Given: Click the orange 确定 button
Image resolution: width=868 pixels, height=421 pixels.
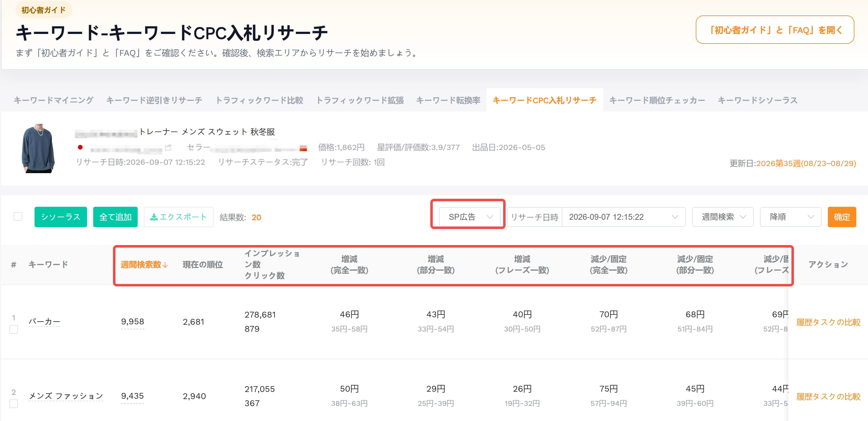Looking at the screenshot, I should (842, 217).
